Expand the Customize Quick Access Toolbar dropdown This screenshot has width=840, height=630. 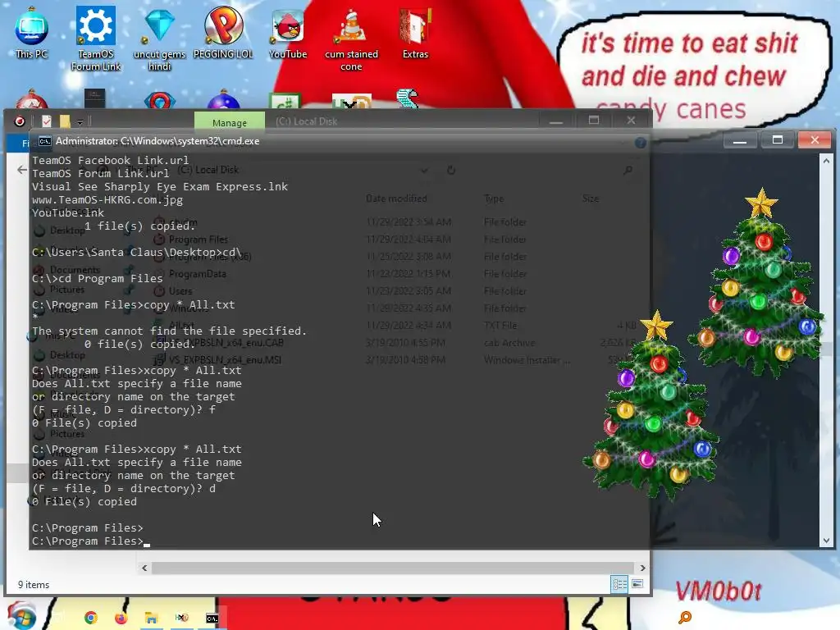click(80, 122)
